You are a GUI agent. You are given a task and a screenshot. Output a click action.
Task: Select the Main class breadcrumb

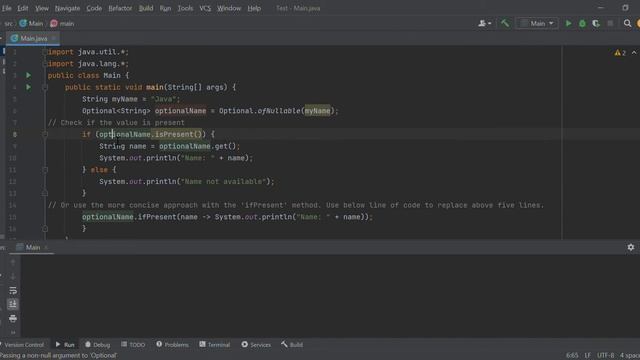31,24
